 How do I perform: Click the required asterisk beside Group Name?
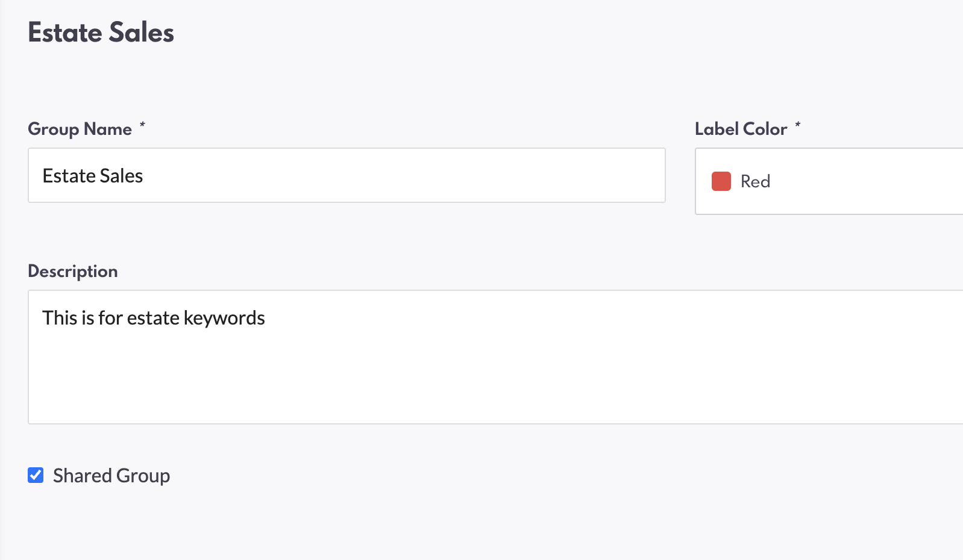[142, 125]
